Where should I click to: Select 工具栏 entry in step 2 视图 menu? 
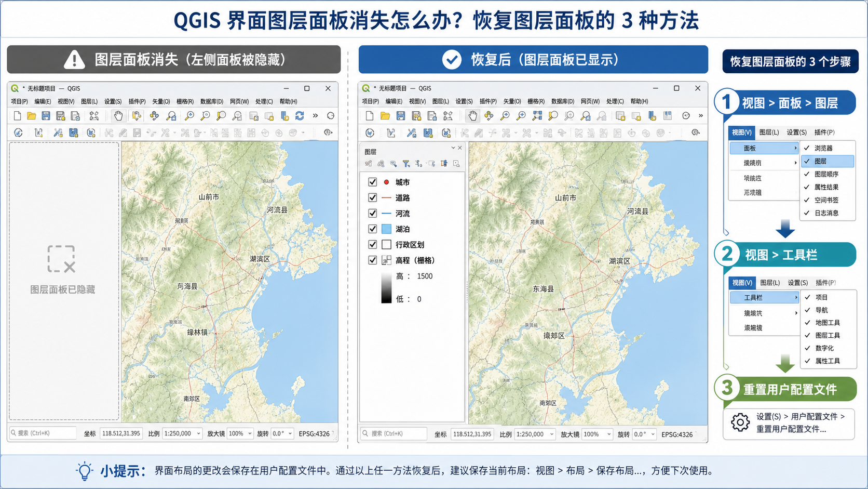pyautogui.click(x=764, y=297)
